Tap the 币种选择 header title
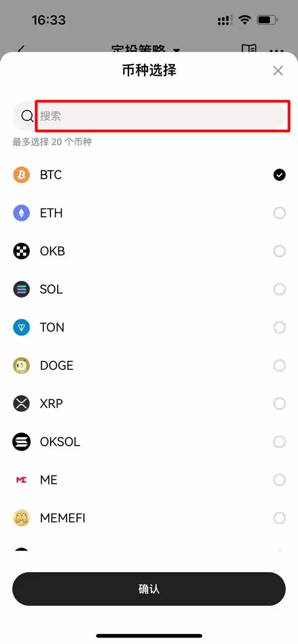Image resolution: width=298 pixels, height=644 pixels. coord(149,70)
